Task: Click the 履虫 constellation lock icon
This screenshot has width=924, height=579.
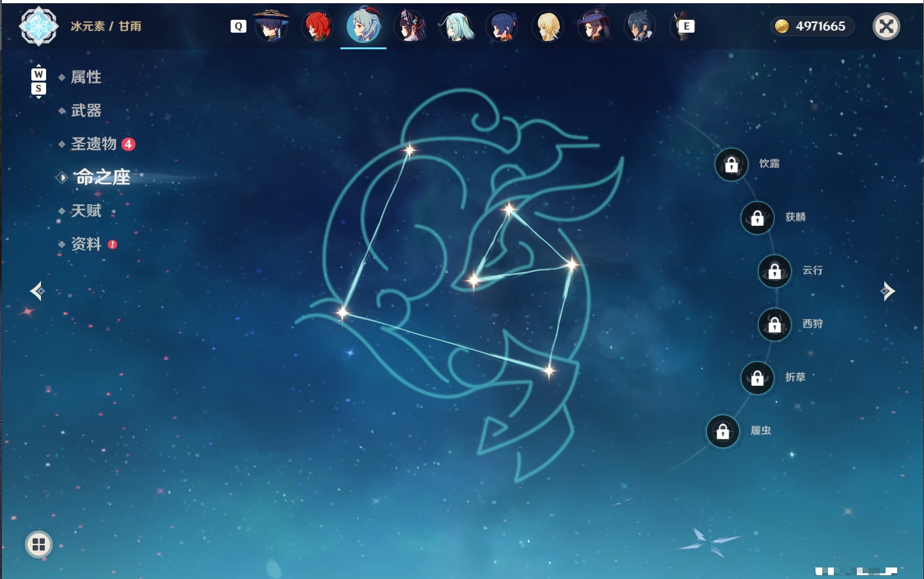Action: click(722, 432)
